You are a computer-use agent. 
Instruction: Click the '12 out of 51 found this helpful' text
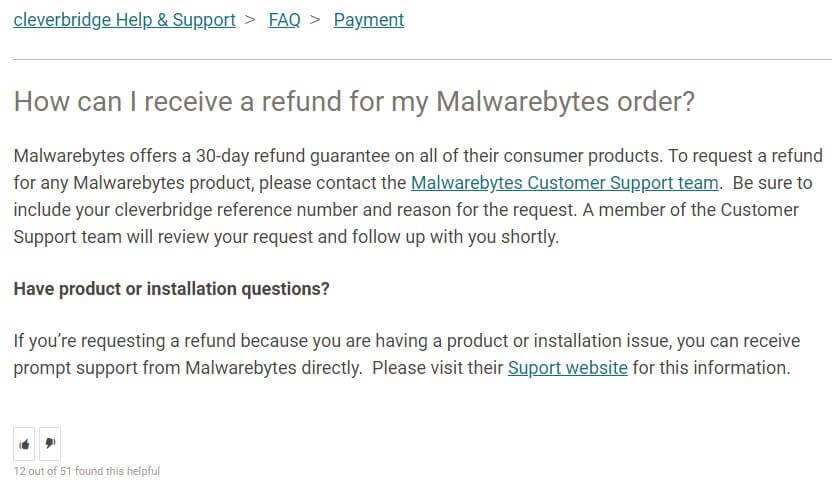86,471
